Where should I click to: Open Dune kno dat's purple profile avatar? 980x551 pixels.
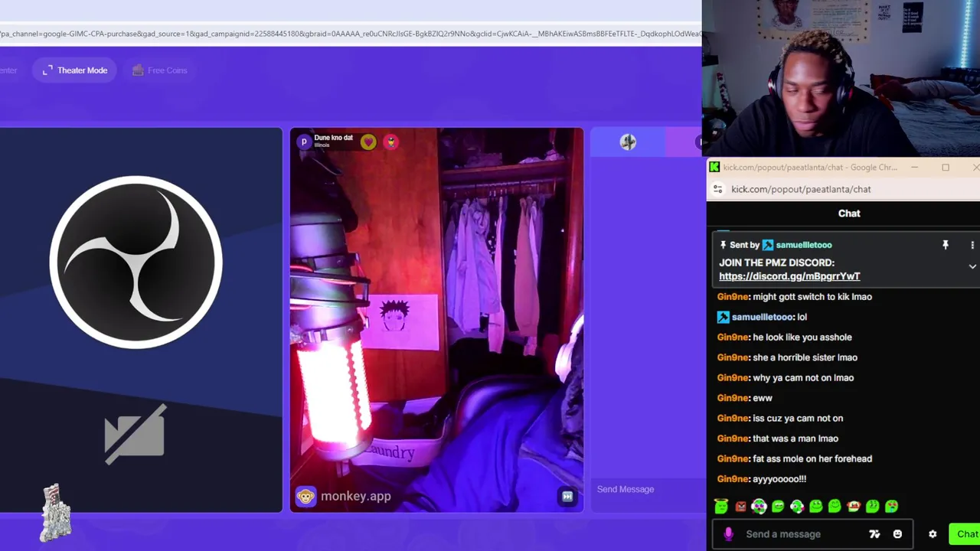click(304, 142)
